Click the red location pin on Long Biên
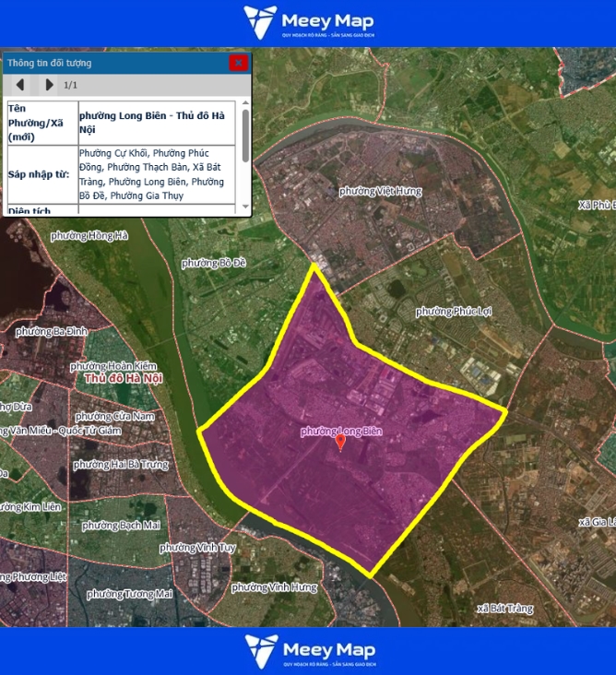This screenshot has height=675, width=616. (340, 443)
